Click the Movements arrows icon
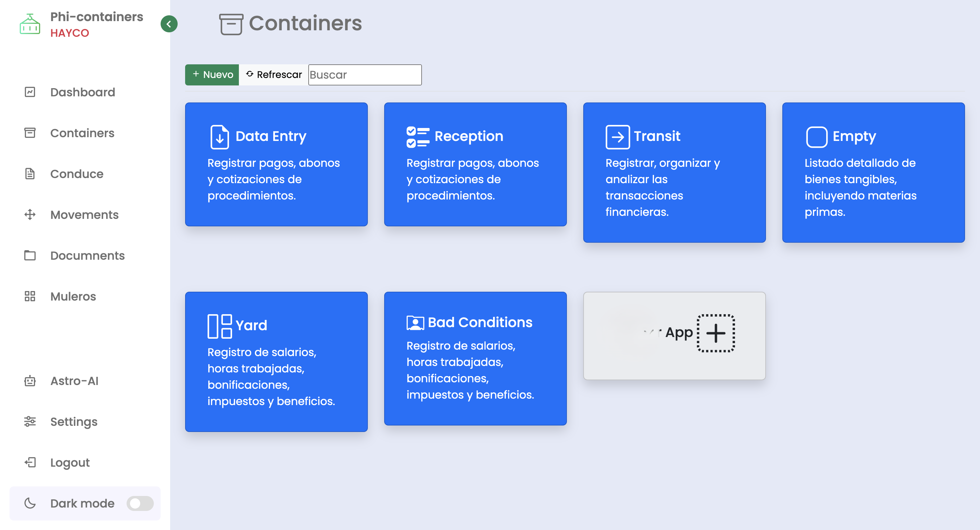This screenshot has width=980, height=530. tap(30, 214)
